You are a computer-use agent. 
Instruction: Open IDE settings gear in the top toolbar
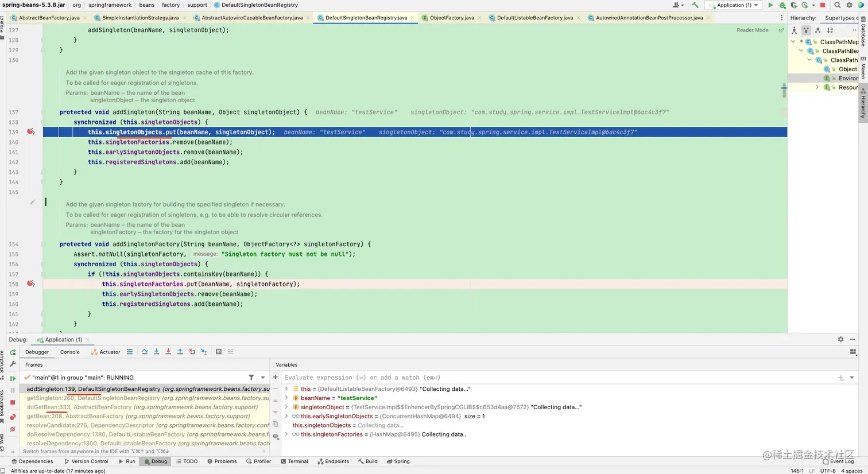coord(849,5)
